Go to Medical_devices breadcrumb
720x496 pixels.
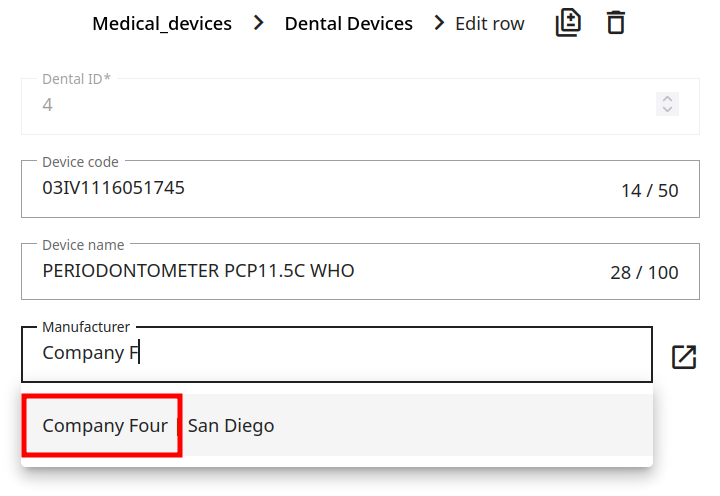pos(162,23)
